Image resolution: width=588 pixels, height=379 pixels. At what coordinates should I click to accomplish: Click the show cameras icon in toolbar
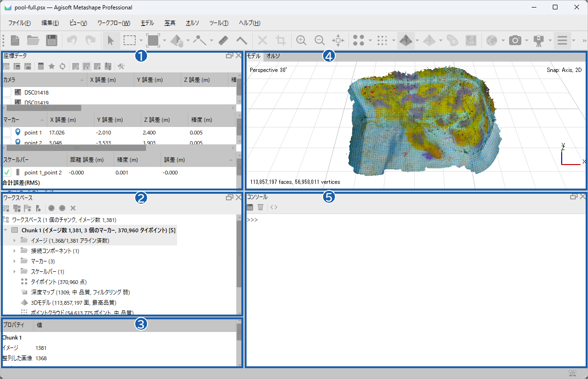(x=516, y=40)
